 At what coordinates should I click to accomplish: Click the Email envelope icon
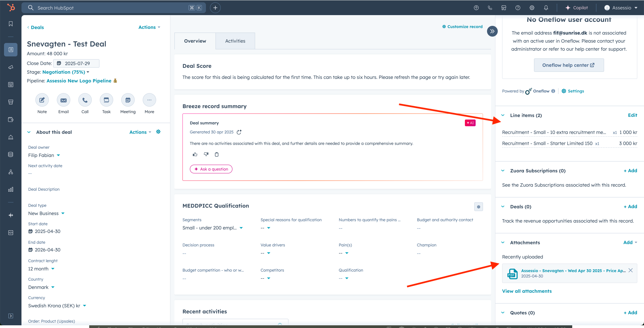63,100
